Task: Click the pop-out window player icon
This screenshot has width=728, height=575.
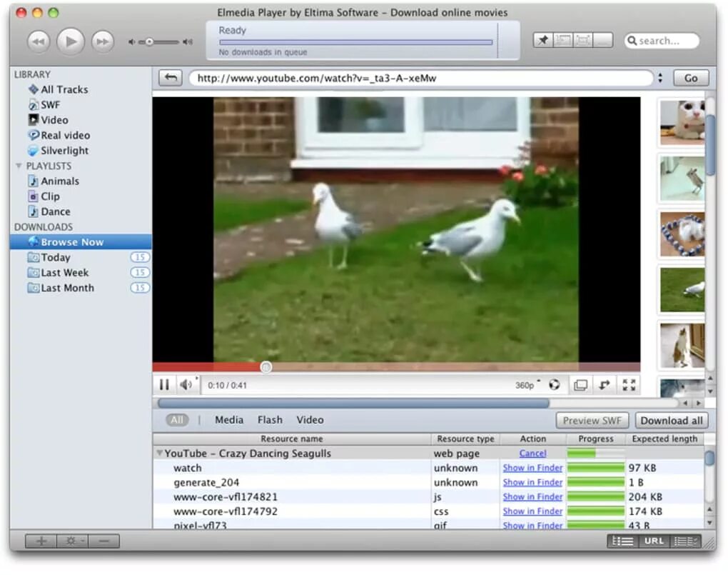Action: pyautogui.click(x=580, y=385)
